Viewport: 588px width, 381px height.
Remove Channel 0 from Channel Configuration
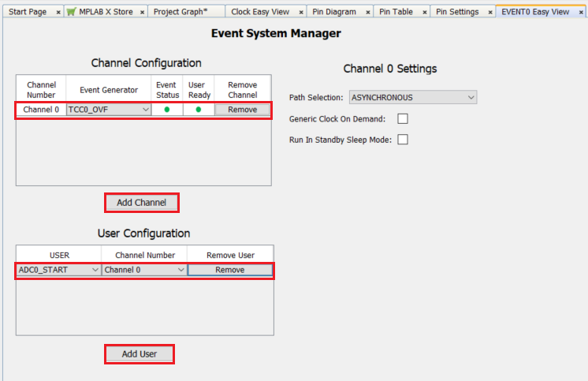(x=242, y=110)
